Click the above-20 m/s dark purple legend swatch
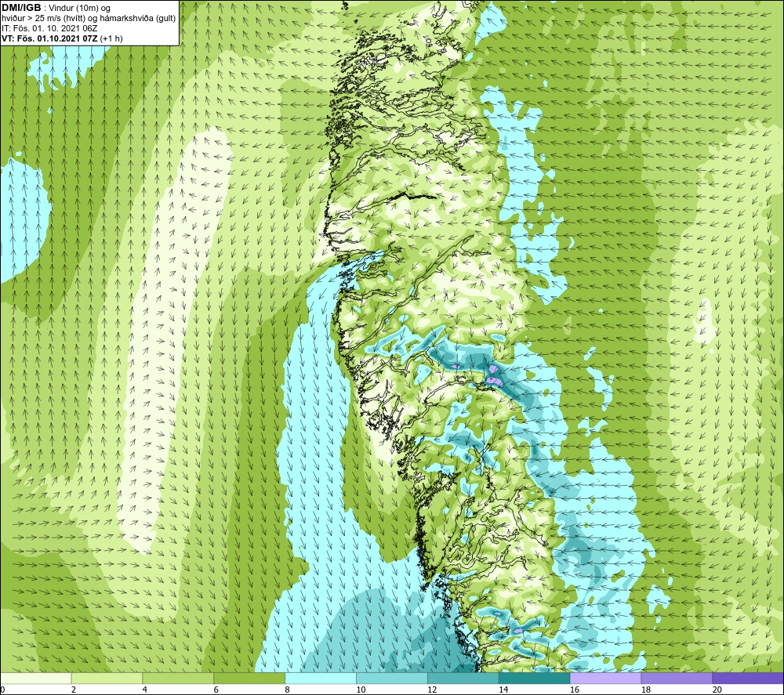Viewport: 784px width, 695px height. click(748, 678)
